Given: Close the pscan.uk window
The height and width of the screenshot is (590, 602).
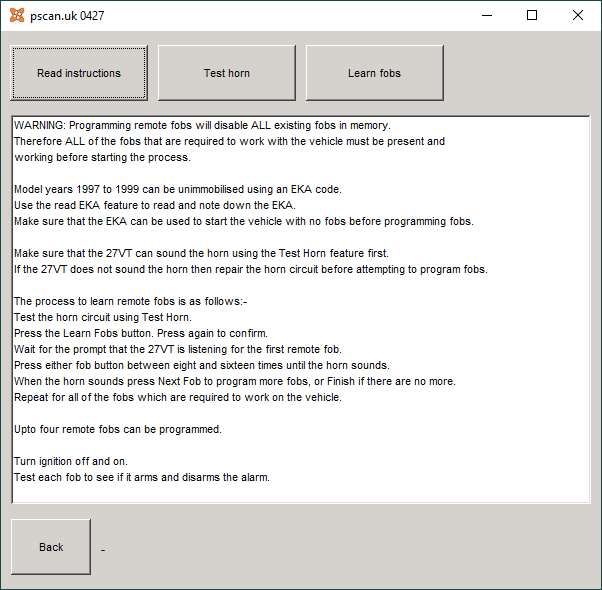Looking at the screenshot, I should [577, 15].
